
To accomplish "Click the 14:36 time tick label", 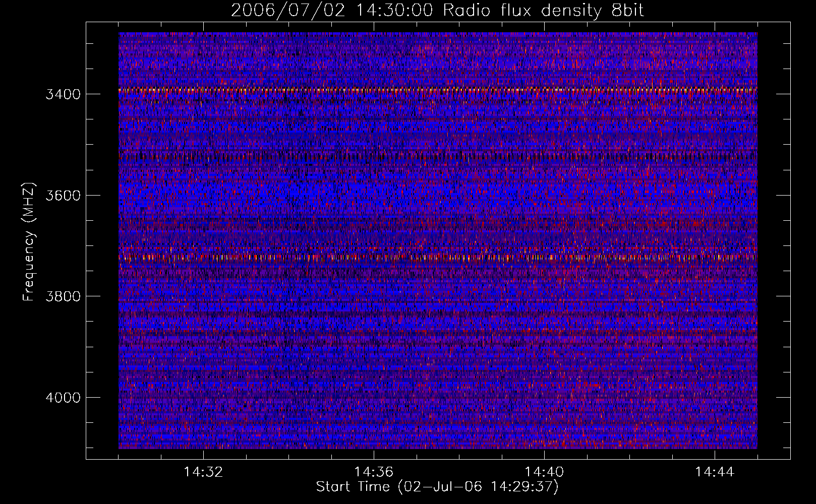I will tap(374, 472).
